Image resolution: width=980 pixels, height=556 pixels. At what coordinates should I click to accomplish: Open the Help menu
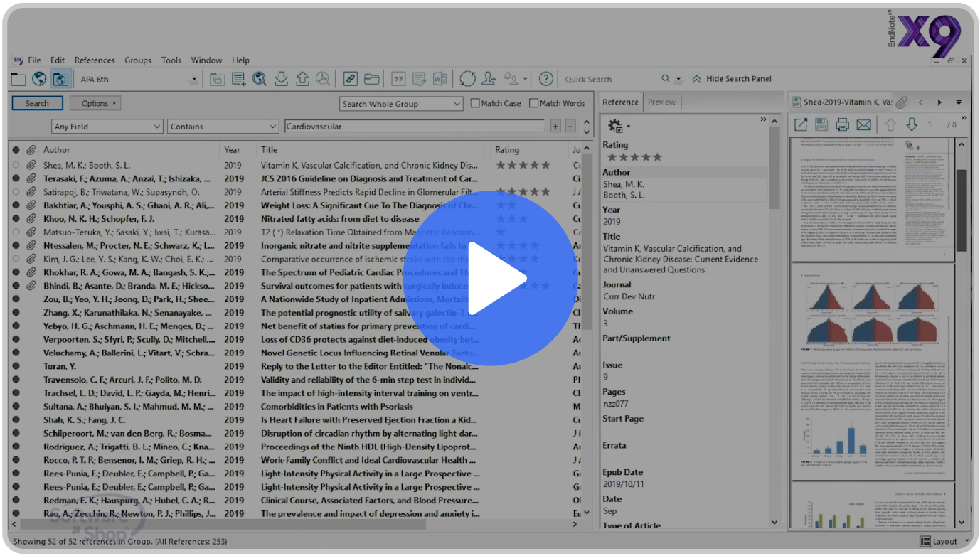[x=240, y=60]
